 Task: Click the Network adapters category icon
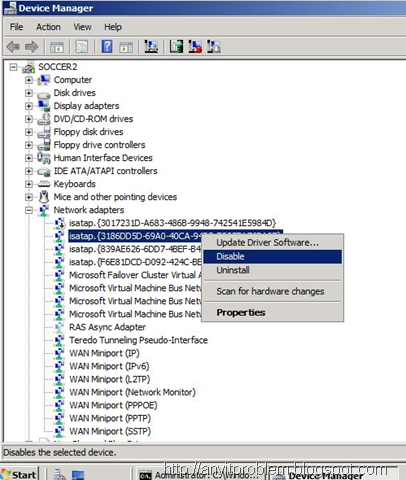click(44, 210)
